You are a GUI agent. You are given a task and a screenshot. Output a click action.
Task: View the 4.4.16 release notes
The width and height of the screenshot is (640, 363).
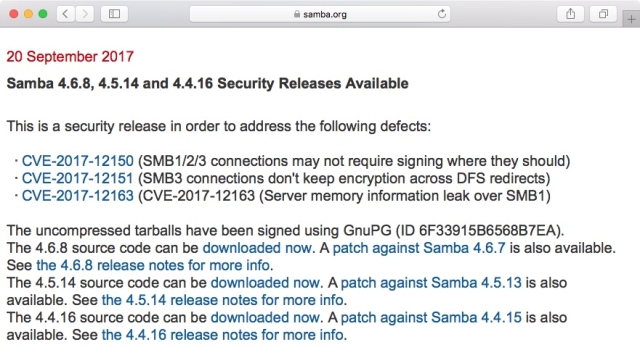(222, 335)
